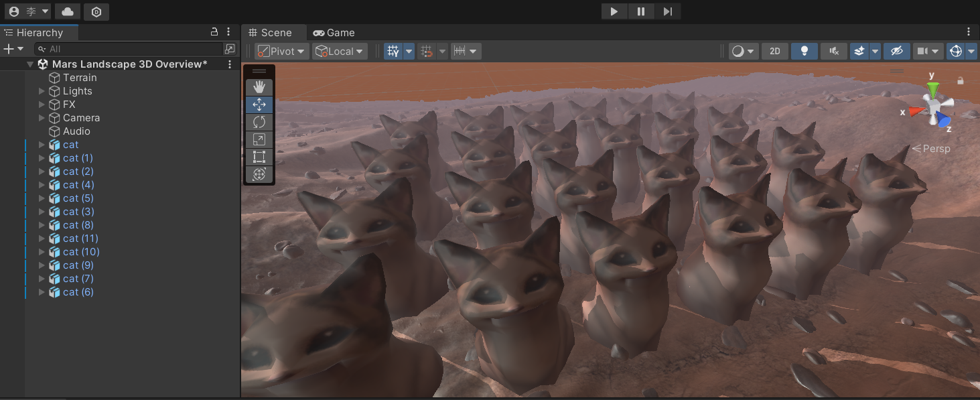Click the cat (5) prefab cube icon
The image size is (980, 400).
click(x=55, y=198)
